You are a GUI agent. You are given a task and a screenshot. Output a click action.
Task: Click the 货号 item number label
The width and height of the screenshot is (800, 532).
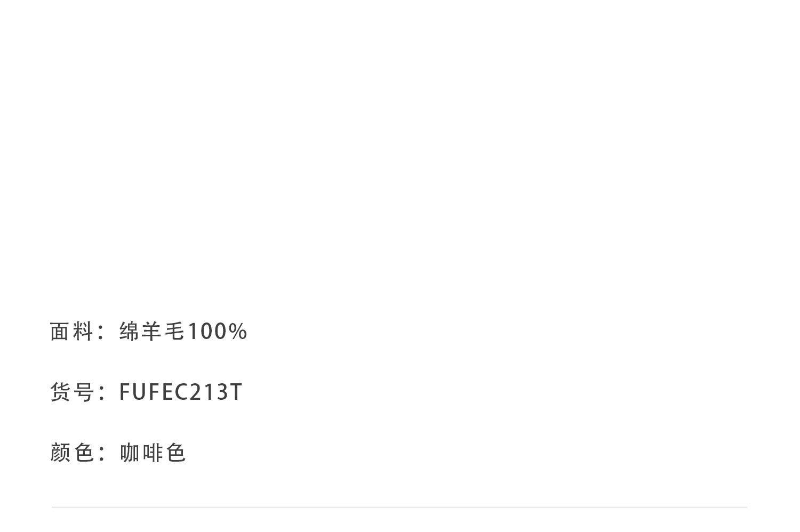[x=71, y=392]
